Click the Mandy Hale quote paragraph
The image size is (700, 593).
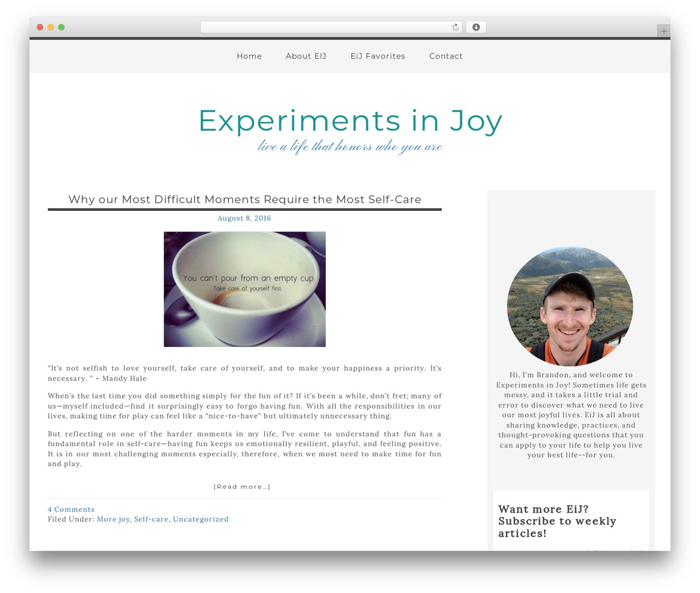244,374
